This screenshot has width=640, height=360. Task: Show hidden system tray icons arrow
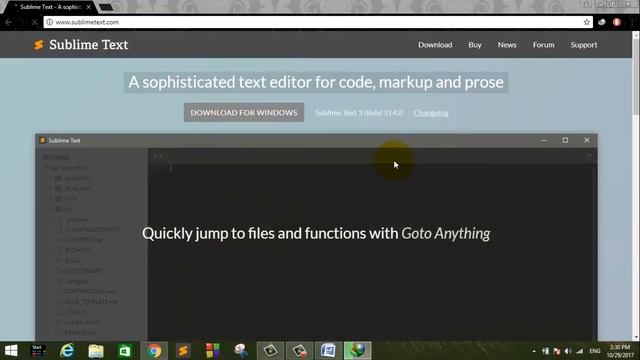pyautogui.click(x=534, y=351)
